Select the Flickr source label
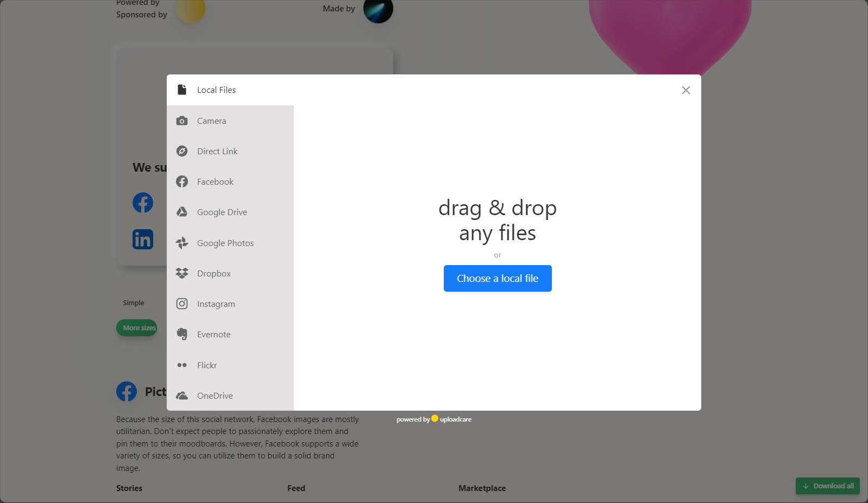This screenshot has height=503, width=868. 206,365
